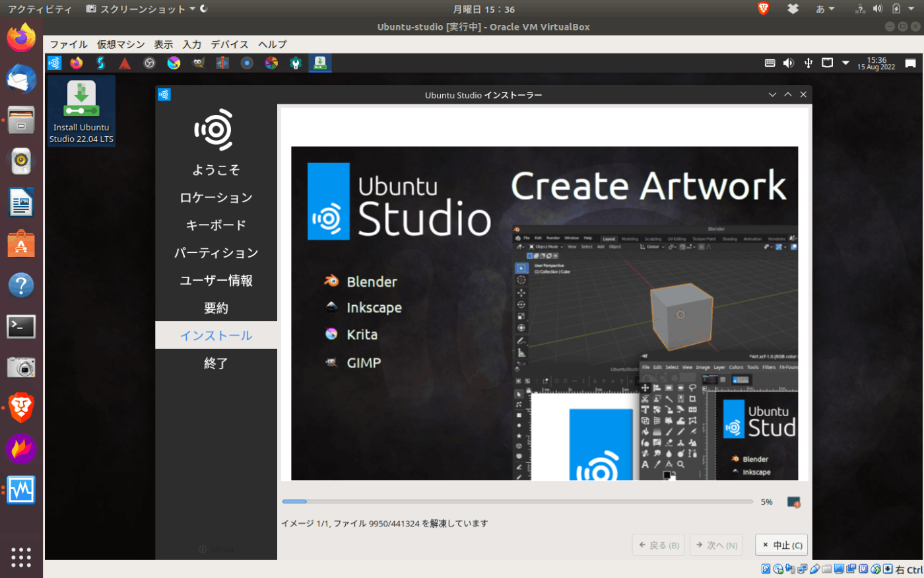Open the Files manager from Ubuntu dock

click(21, 120)
